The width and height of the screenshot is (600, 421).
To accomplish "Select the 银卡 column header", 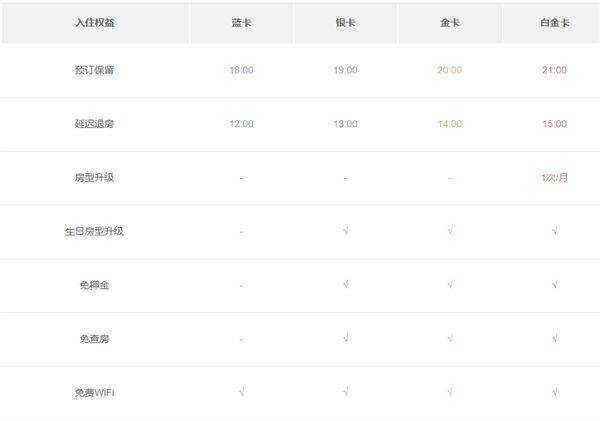I will [345, 23].
